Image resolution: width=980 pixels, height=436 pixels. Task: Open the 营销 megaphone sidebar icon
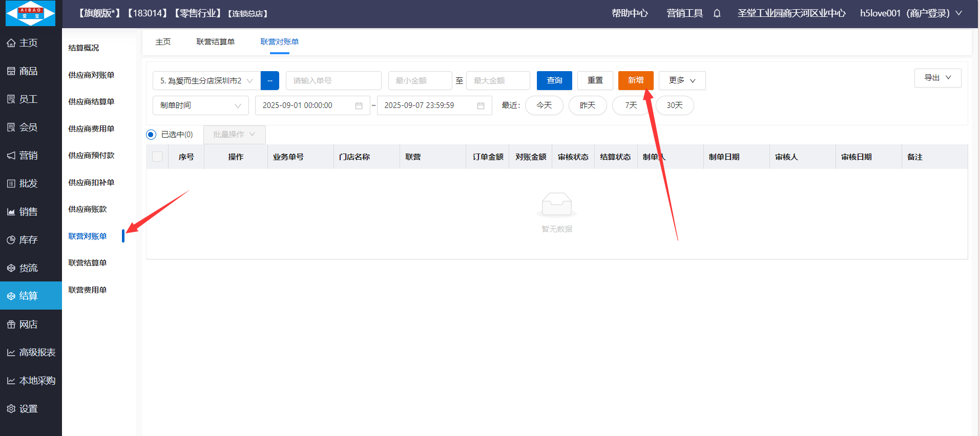click(11, 156)
